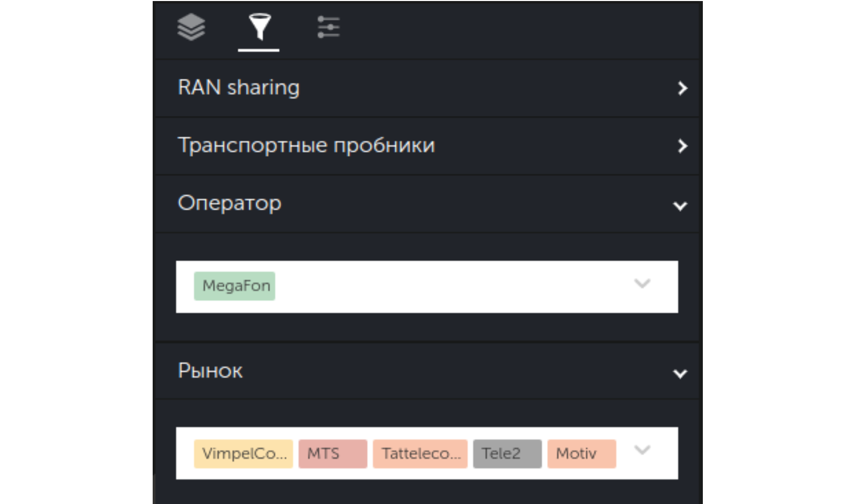This screenshot has width=855, height=504.
Task: Select the funnel filter icon tab
Action: pos(259,27)
